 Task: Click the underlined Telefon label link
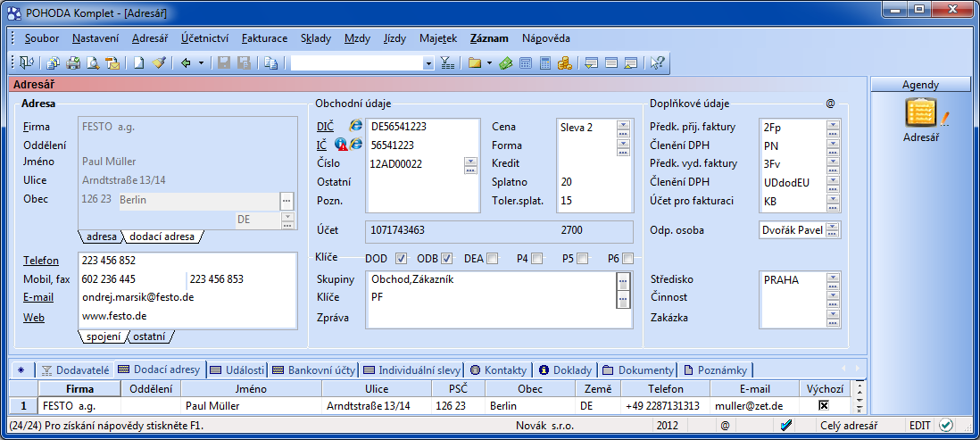[41, 261]
